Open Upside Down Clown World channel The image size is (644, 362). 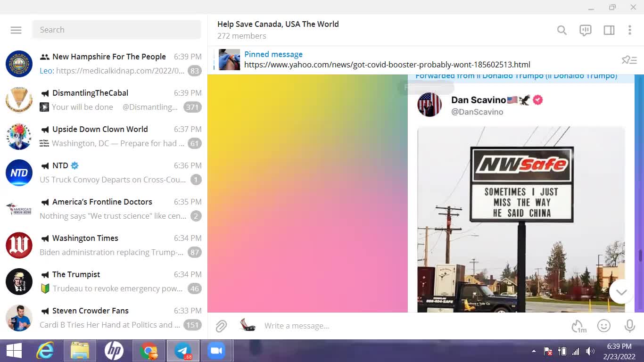tap(104, 136)
